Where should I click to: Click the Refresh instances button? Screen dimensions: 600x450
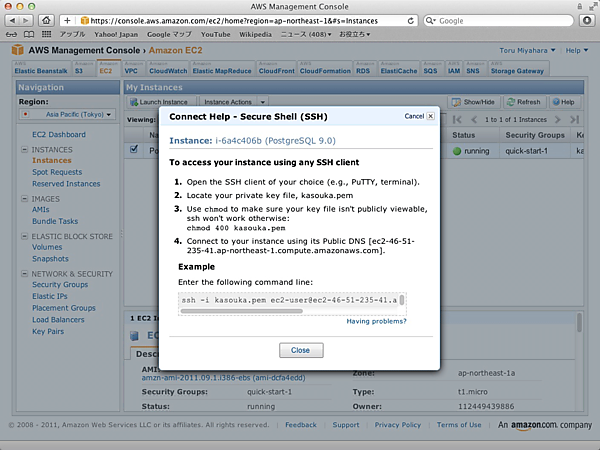524,102
